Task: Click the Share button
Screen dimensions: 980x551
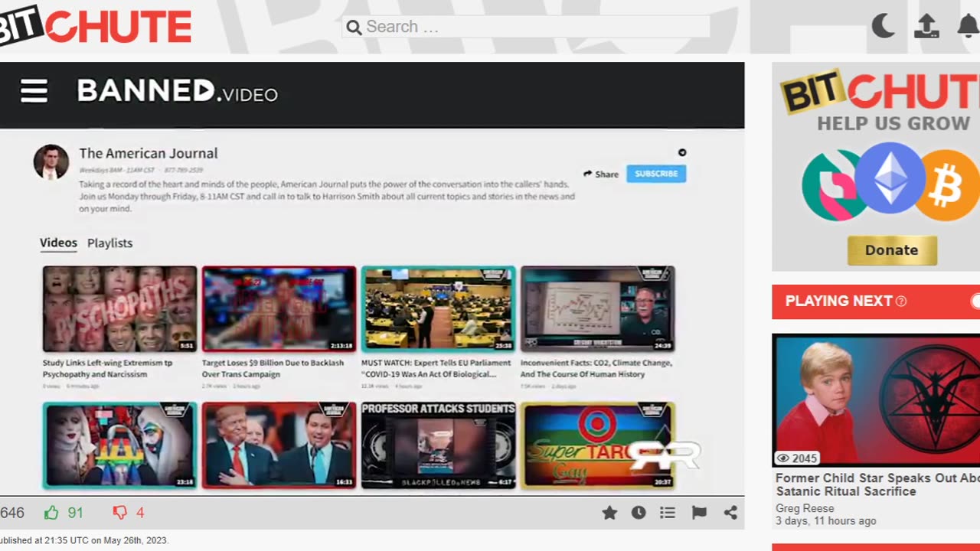Action: click(601, 174)
